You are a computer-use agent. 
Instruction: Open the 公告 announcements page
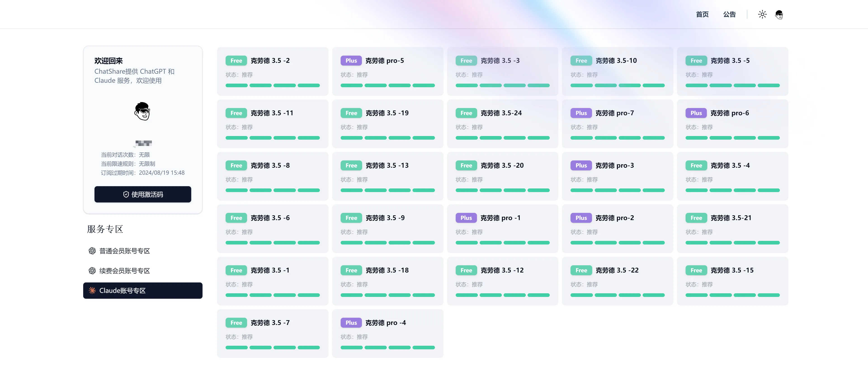coord(729,14)
